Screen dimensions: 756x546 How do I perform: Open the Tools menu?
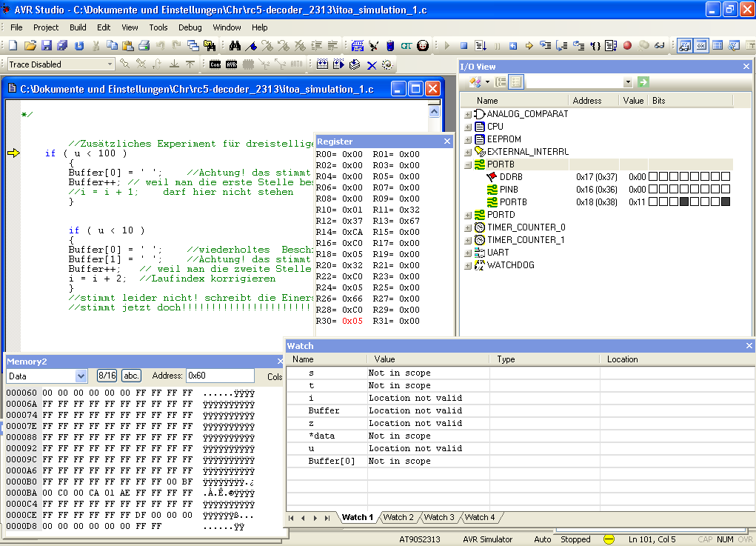pyautogui.click(x=158, y=27)
